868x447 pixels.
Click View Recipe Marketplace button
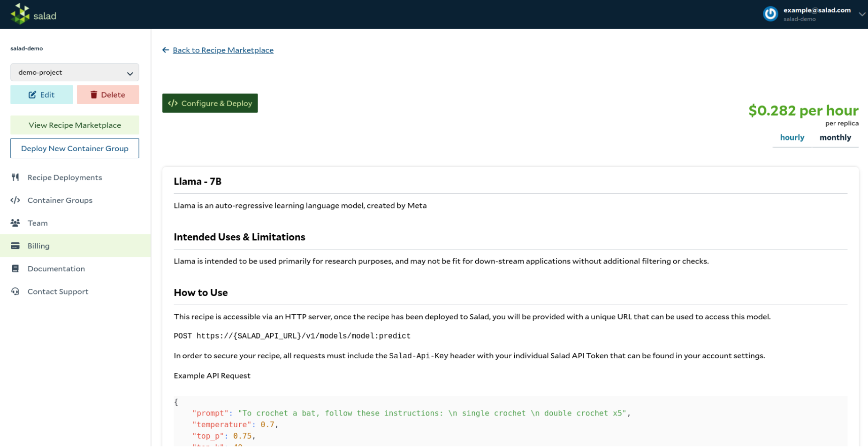coord(75,125)
